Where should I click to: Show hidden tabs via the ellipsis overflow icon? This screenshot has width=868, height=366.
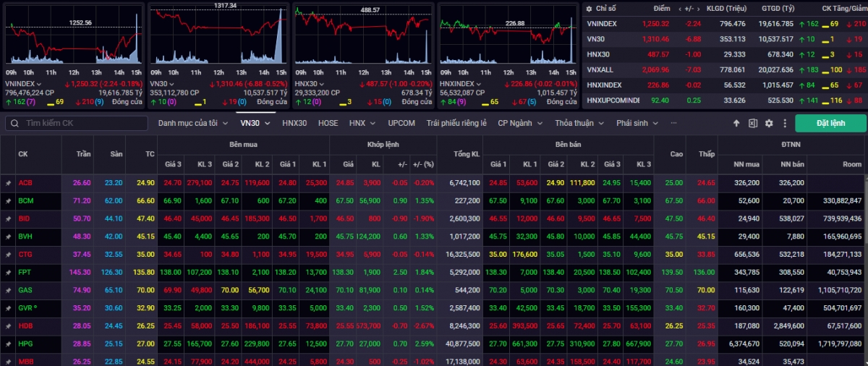pyautogui.click(x=673, y=124)
